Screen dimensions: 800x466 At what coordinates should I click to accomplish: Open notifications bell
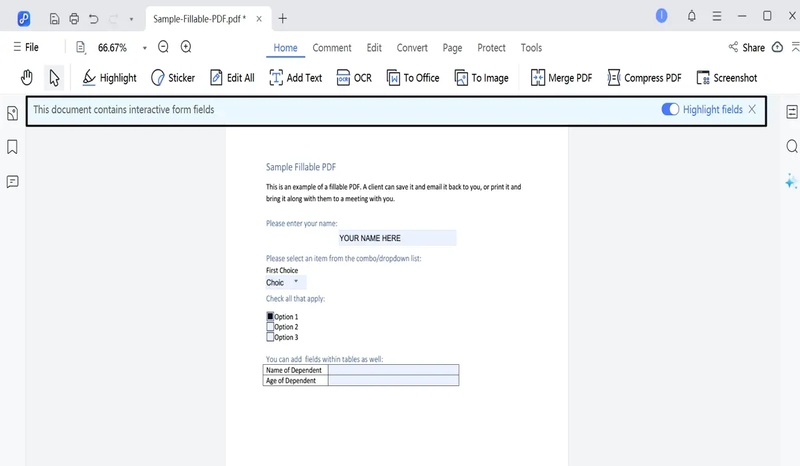[x=691, y=16]
